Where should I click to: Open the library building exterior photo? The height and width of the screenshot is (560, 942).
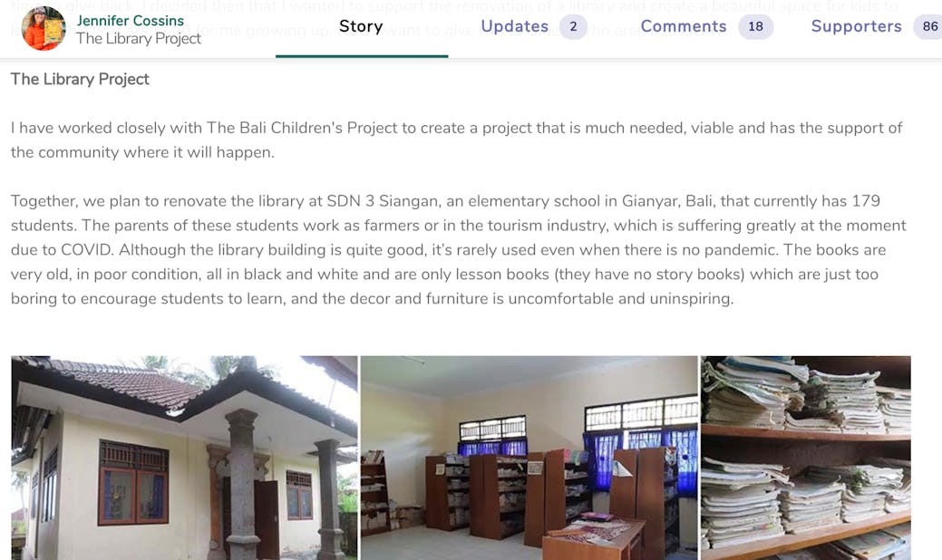pyautogui.click(x=184, y=458)
